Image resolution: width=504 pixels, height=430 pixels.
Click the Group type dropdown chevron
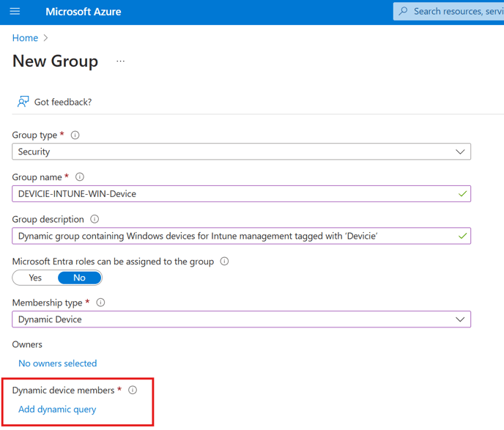460,152
